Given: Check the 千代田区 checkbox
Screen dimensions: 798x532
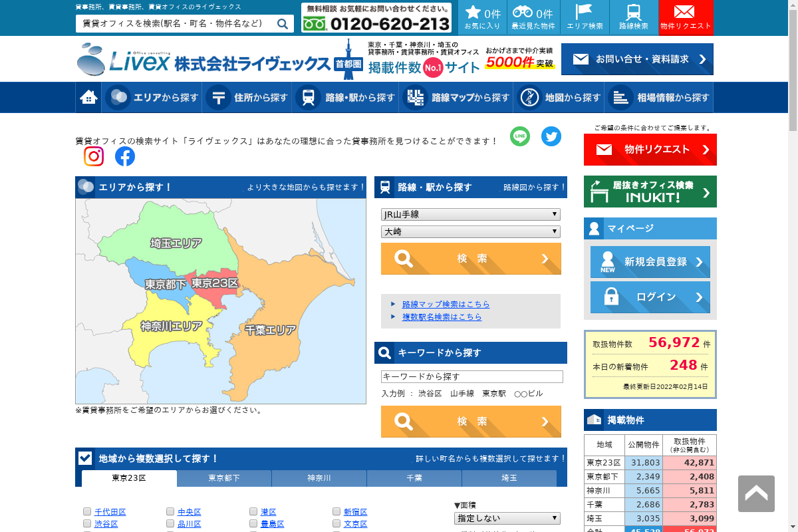Looking at the screenshot, I should 87,511.
